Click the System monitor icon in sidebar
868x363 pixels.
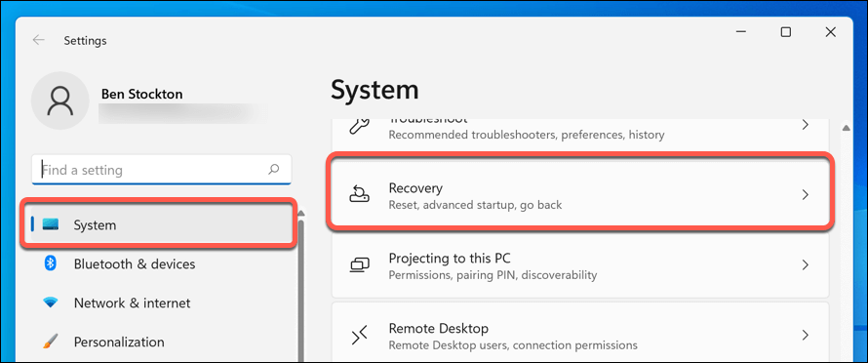coord(51,224)
